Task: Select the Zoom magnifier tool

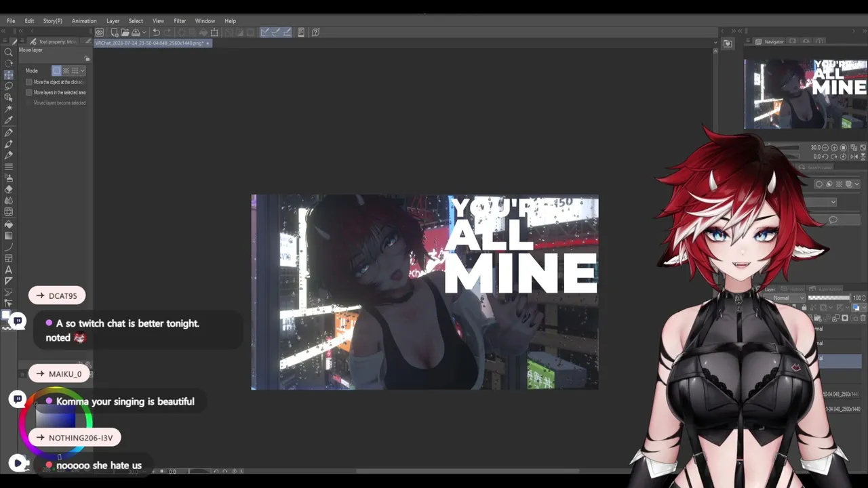Action: click(x=9, y=52)
